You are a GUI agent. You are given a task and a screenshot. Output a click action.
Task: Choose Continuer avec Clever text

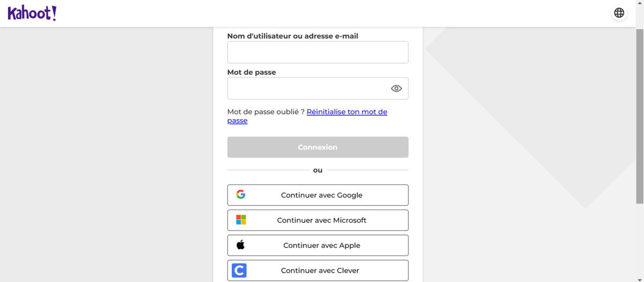tap(320, 271)
